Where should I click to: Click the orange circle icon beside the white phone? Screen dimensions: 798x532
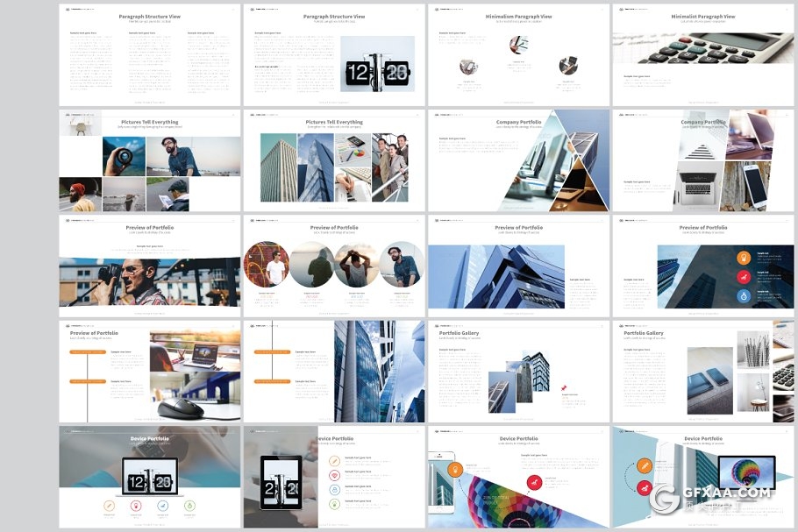point(456,470)
